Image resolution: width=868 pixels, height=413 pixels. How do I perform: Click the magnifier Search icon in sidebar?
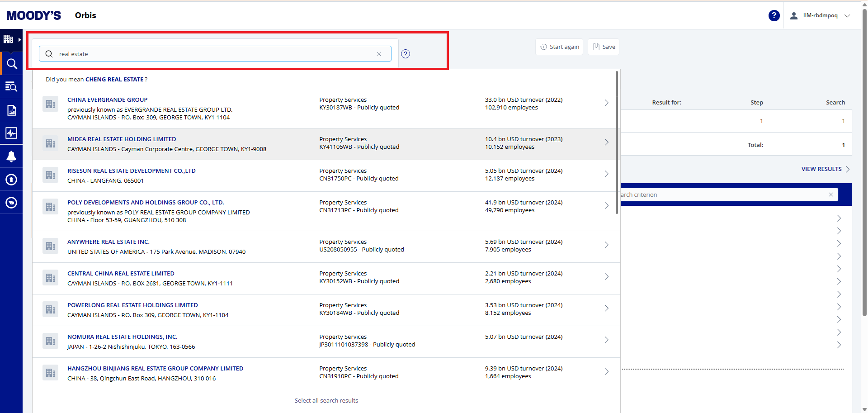(x=12, y=64)
